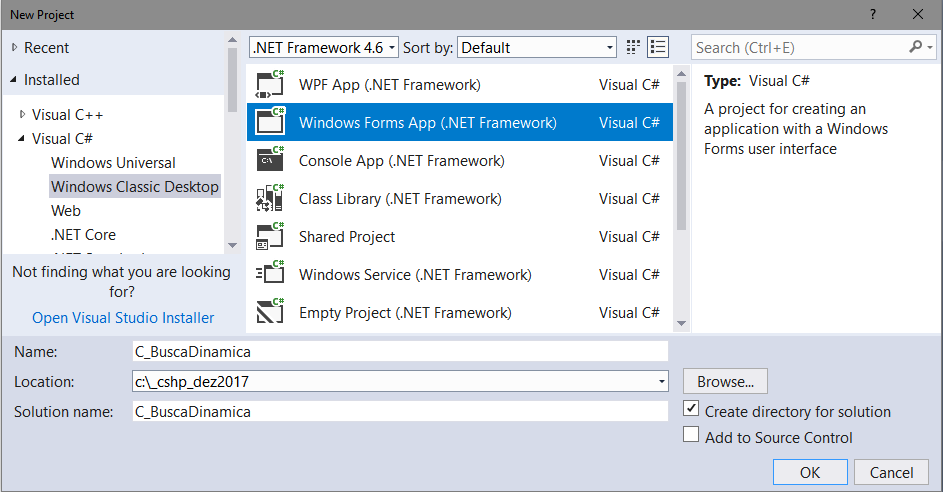Click the OK button
Screen dimensions: 943x492
pyautogui.click(x=810, y=472)
